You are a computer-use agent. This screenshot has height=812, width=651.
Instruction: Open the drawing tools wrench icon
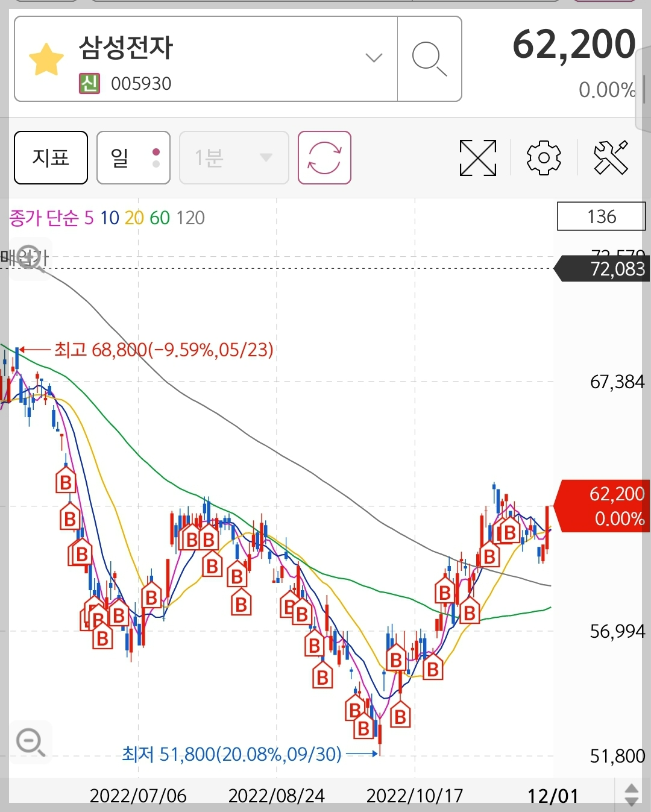point(611,158)
